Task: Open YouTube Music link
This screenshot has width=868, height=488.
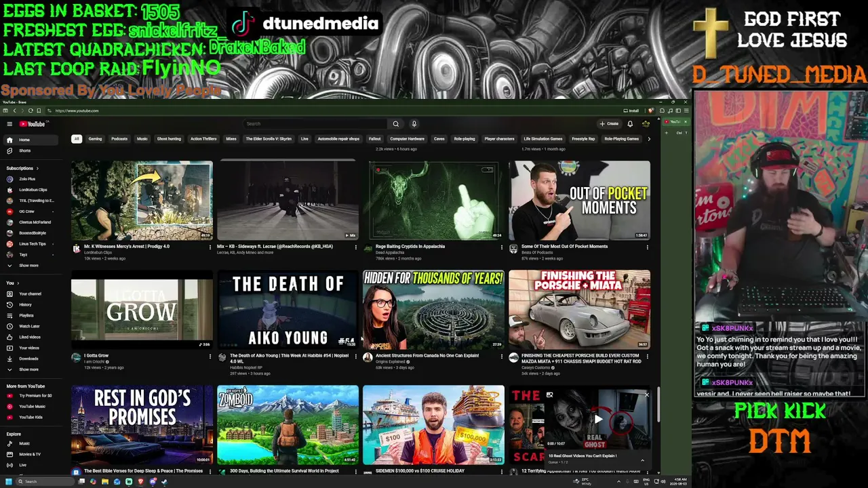Action: click(x=32, y=407)
